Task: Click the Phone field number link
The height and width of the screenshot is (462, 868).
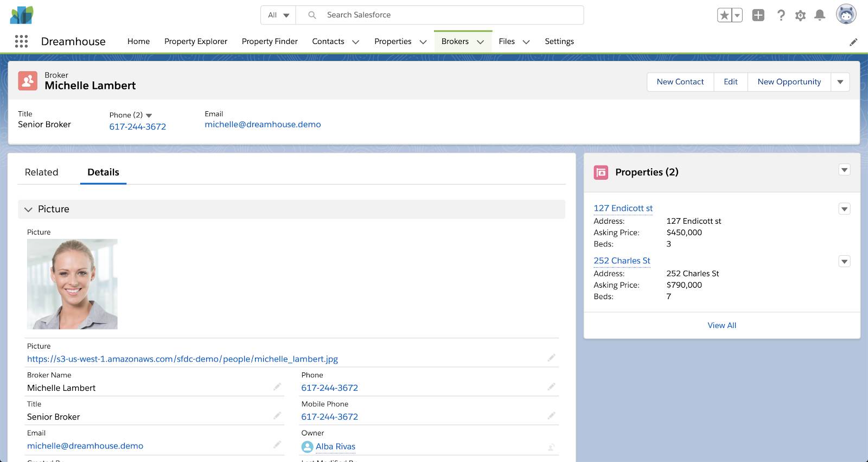Action: 329,388
